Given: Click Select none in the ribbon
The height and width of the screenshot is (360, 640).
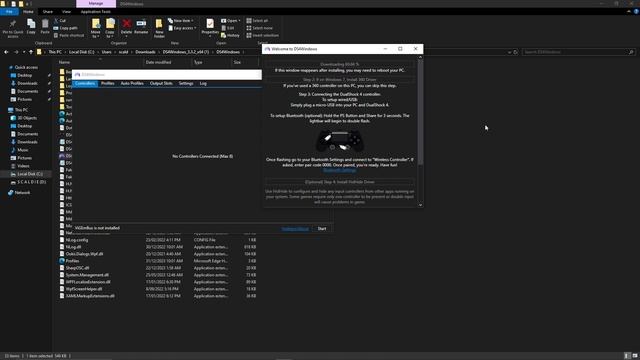Looking at the screenshot, I should (259, 28).
